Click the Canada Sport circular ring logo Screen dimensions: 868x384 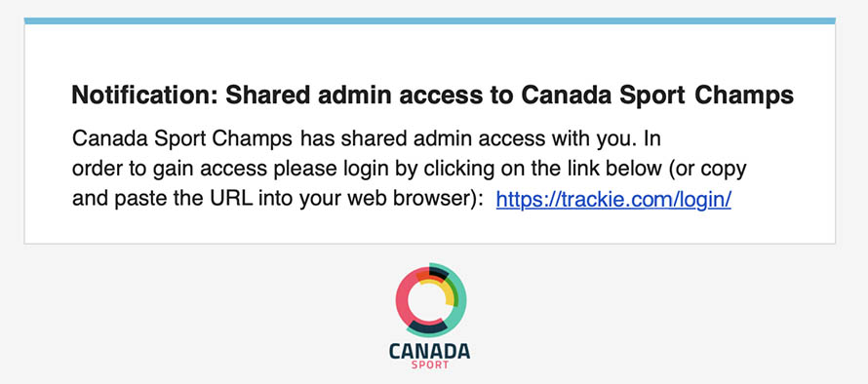coord(431,300)
